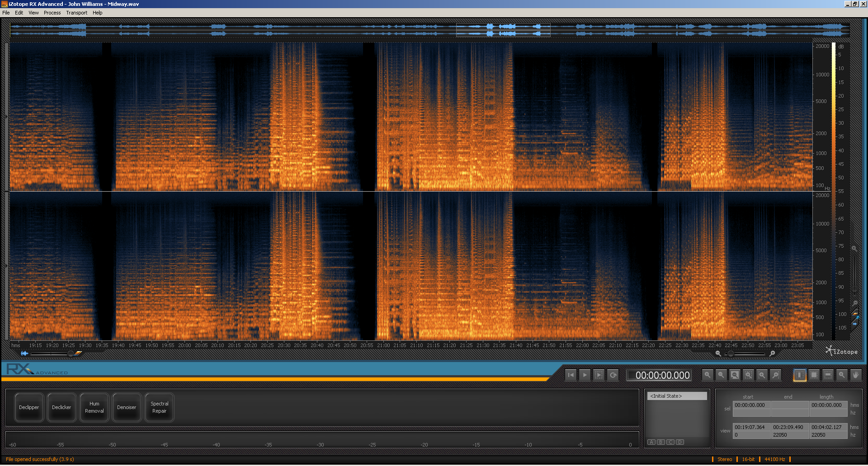
Task: Rewind playback to the beginning
Action: point(571,375)
